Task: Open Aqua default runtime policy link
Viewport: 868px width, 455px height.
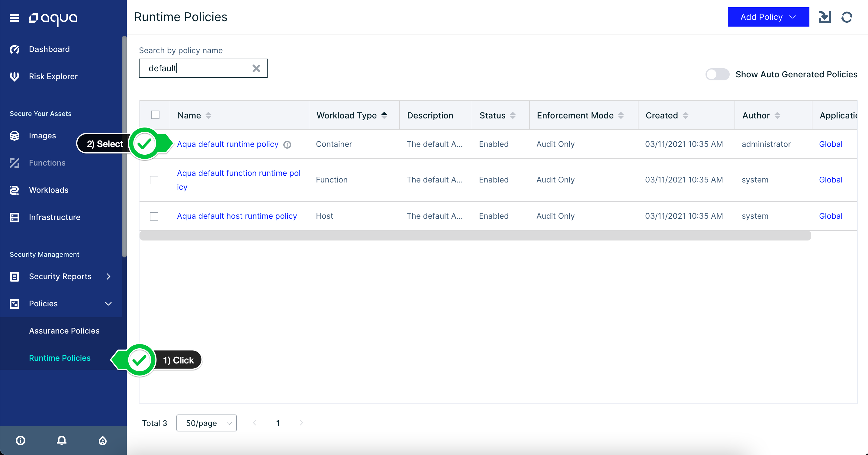Action: point(228,144)
